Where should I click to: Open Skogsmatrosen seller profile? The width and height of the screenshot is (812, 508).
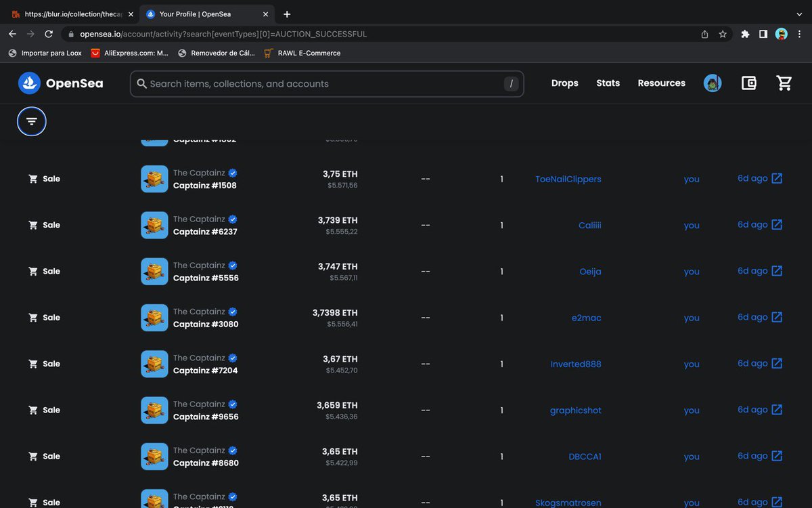coord(568,503)
